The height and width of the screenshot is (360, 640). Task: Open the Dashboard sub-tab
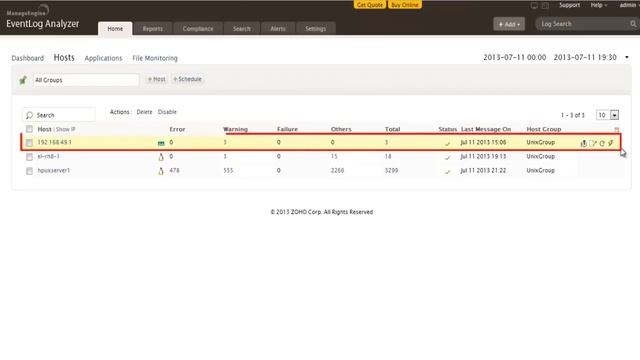(28, 58)
